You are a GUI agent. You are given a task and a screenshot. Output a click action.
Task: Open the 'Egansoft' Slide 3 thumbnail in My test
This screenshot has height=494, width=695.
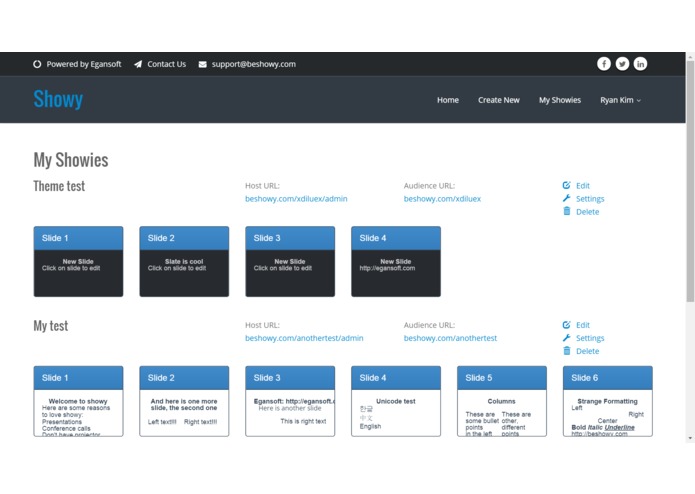pyautogui.click(x=290, y=401)
